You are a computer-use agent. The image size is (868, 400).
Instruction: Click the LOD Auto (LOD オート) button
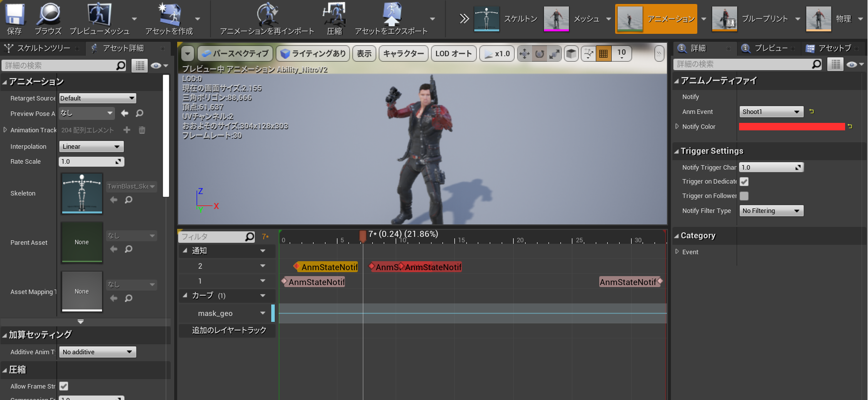coord(453,53)
